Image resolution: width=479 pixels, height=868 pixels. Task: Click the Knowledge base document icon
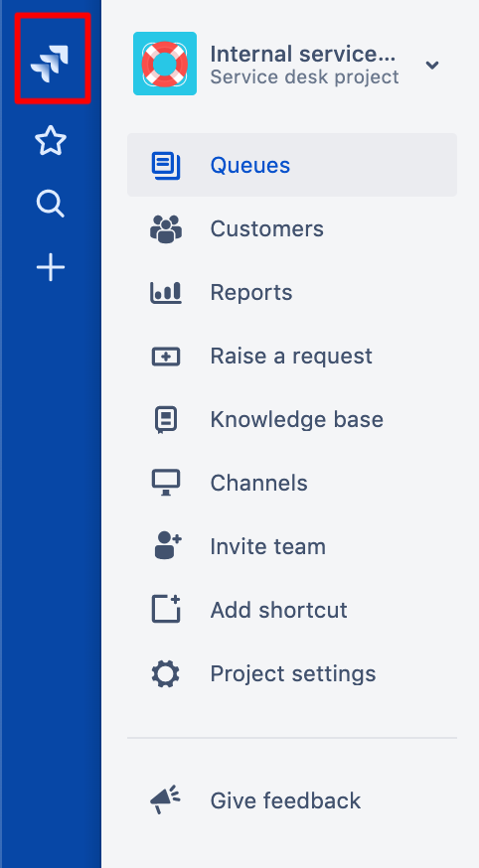(166, 420)
